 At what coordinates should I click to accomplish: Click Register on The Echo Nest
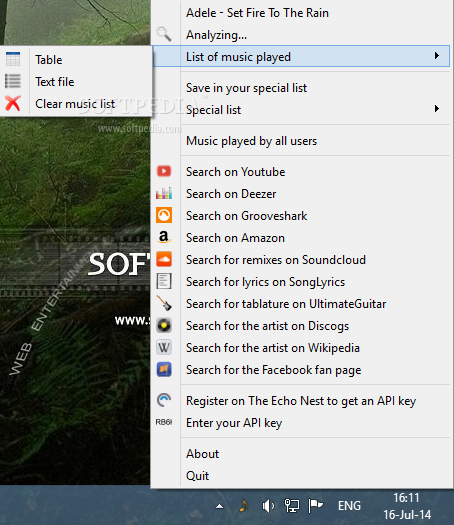tap(301, 400)
